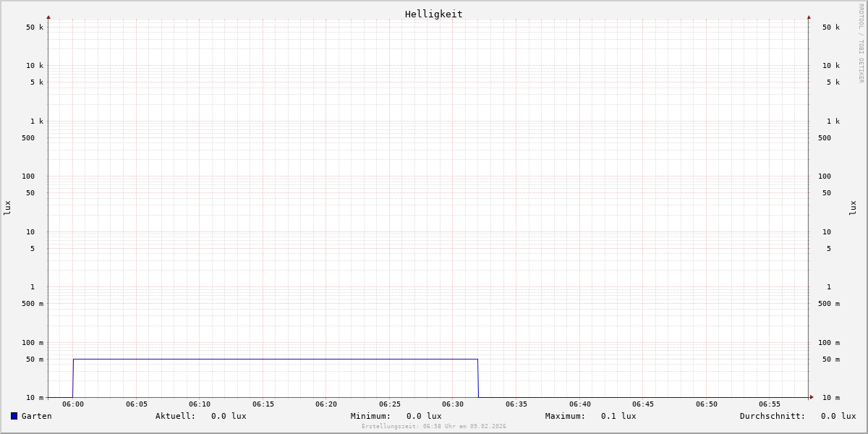868x434 pixels.
Task: Select the Aktuell value 0.0 lux
Action: 229,416
